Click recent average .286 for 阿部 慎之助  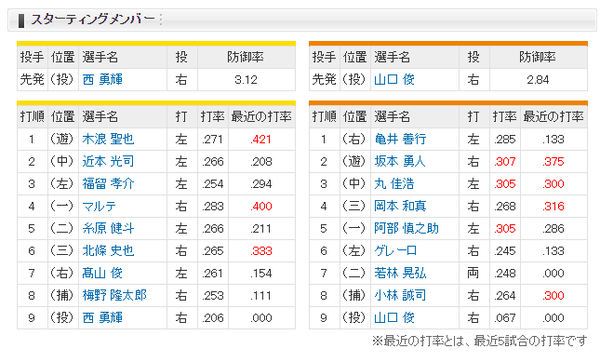coord(553,228)
